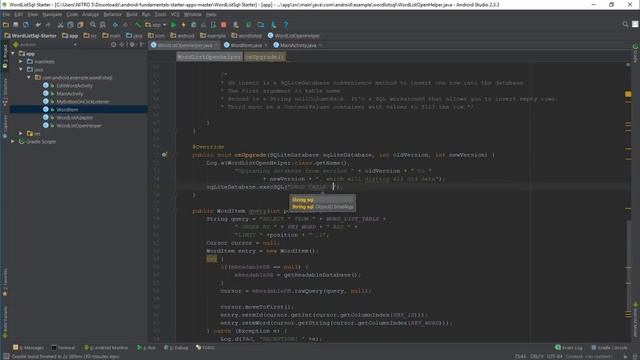Image resolution: width=640 pixels, height=360 pixels.
Task: Open the Terminal tool window
Action: click(x=63, y=348)
